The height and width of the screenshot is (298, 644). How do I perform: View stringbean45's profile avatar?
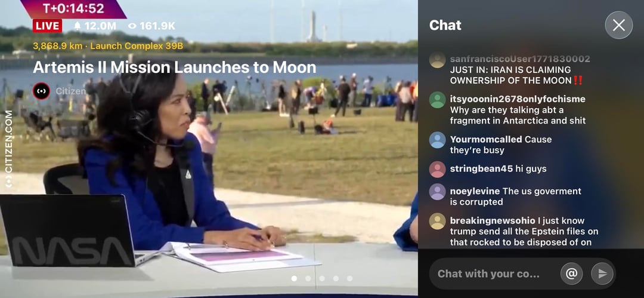(438, 169)
